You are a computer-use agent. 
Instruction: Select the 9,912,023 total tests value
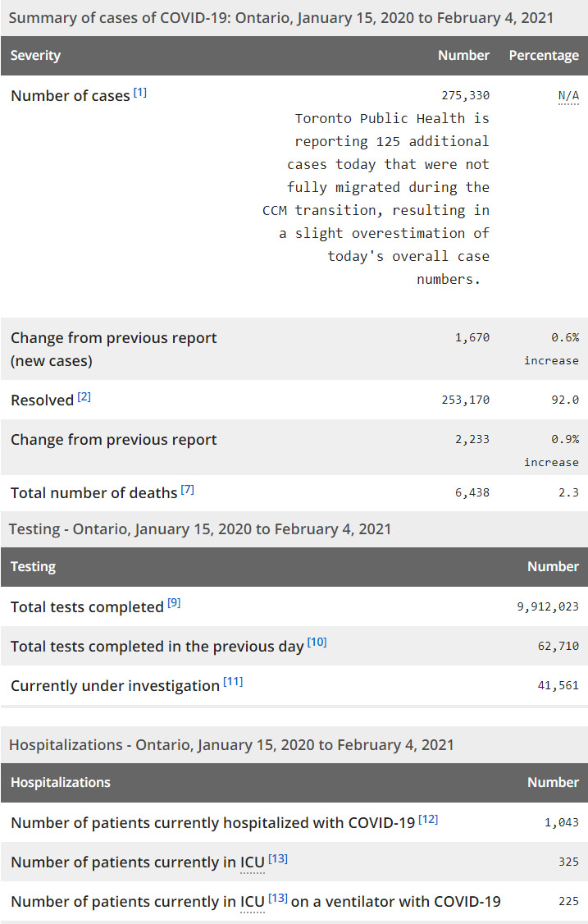[544, 607]
